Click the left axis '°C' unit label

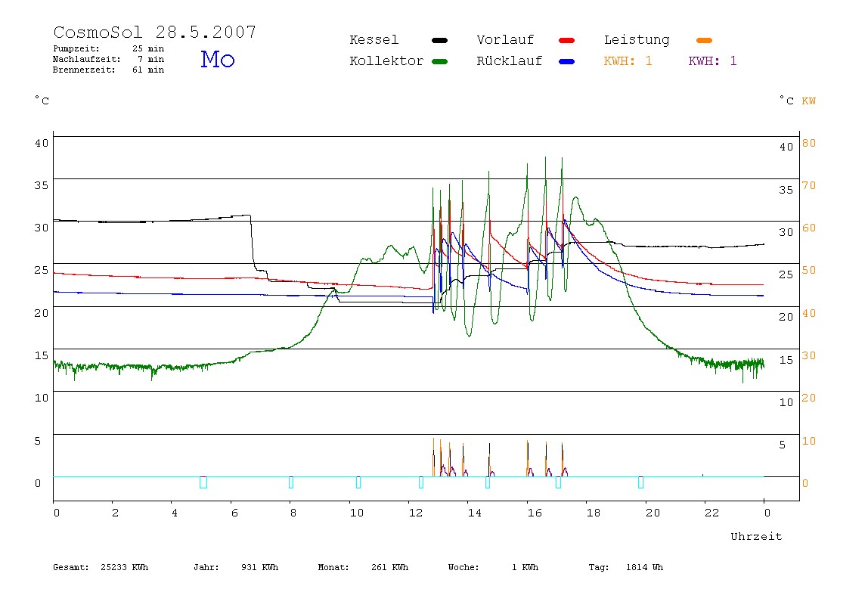pyautogui.click(x=42, y=101)
